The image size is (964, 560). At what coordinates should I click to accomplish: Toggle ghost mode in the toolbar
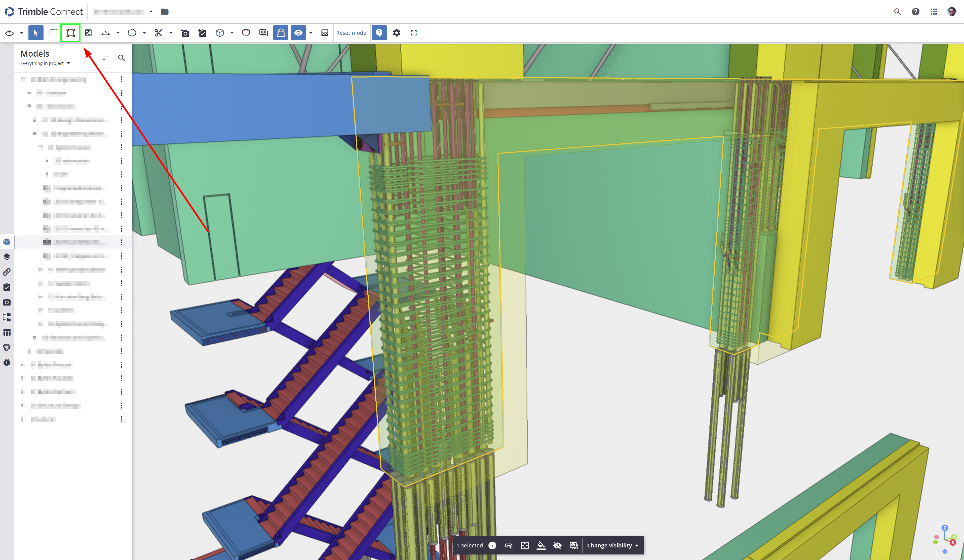pos(281,33)
